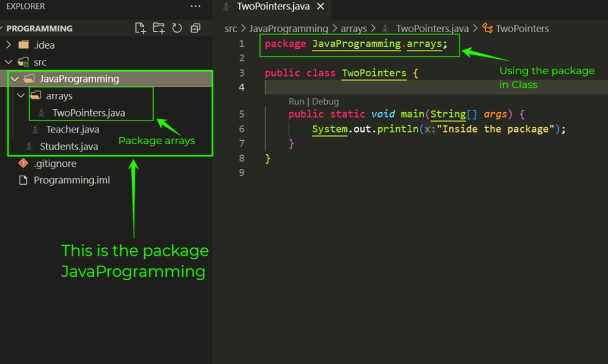Close the TwoPointers.java editor tab
The height and width of the screenshot is (364, 608).
(x=321, y=6)
